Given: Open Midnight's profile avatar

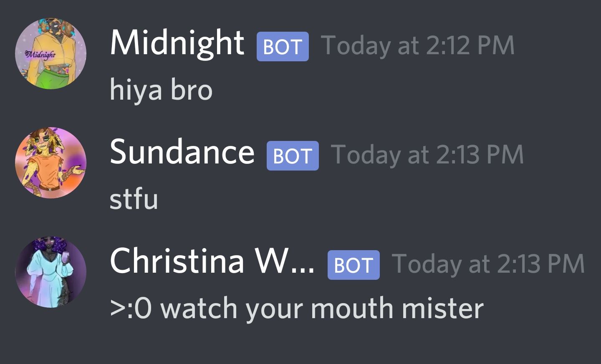Looking at the screenshot, I should (51, 53).
